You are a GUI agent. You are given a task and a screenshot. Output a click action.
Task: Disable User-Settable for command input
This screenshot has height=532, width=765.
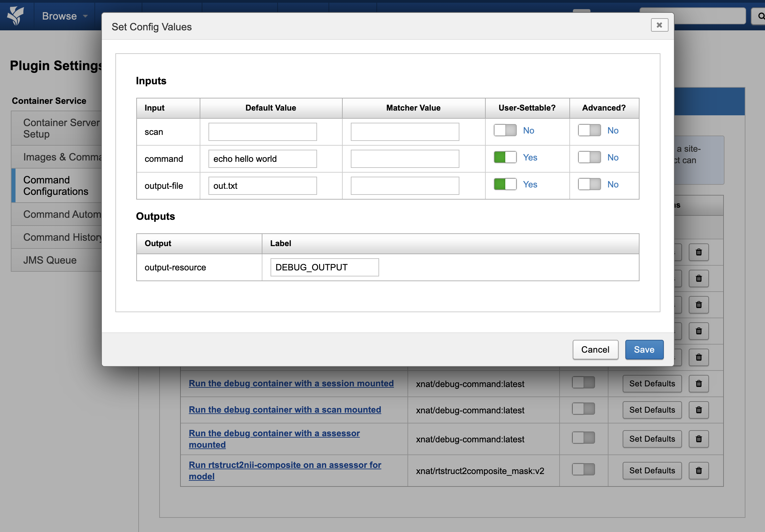[x=505, y=157]
